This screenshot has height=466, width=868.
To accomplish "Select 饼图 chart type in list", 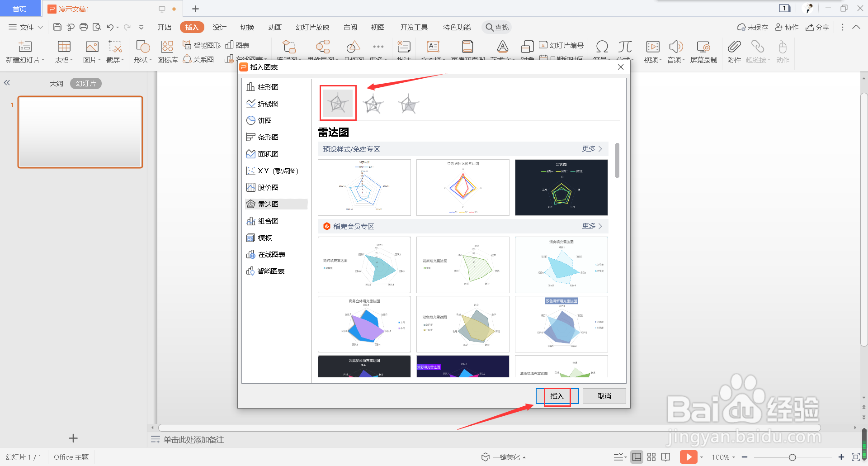I will (x=276, y=120).
